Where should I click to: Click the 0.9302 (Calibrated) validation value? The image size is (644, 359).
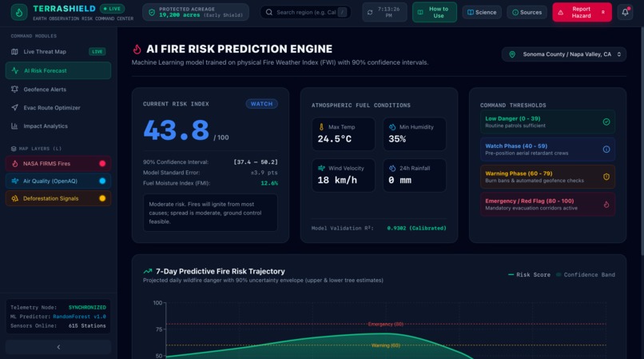pyautogui.click(x=416, y=228)
